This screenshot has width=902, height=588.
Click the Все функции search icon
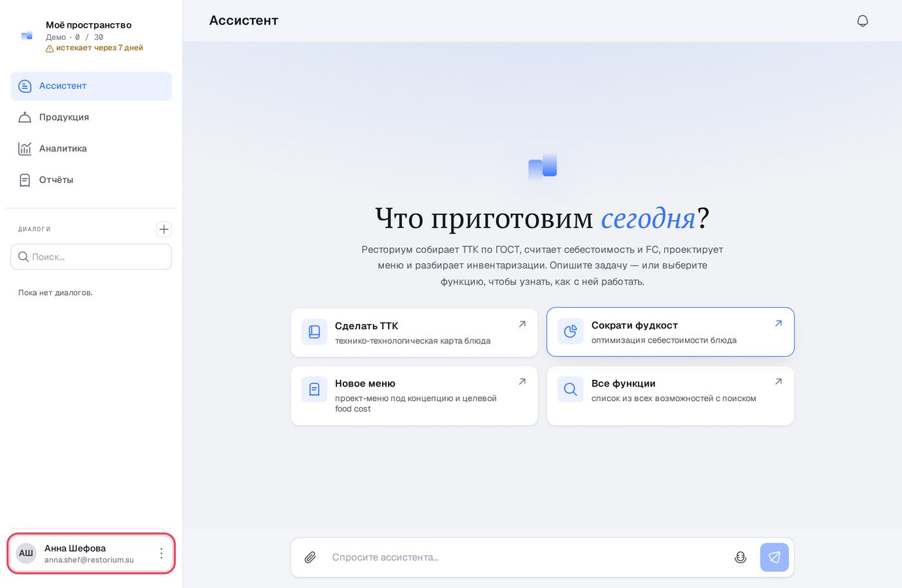[570, 389]
